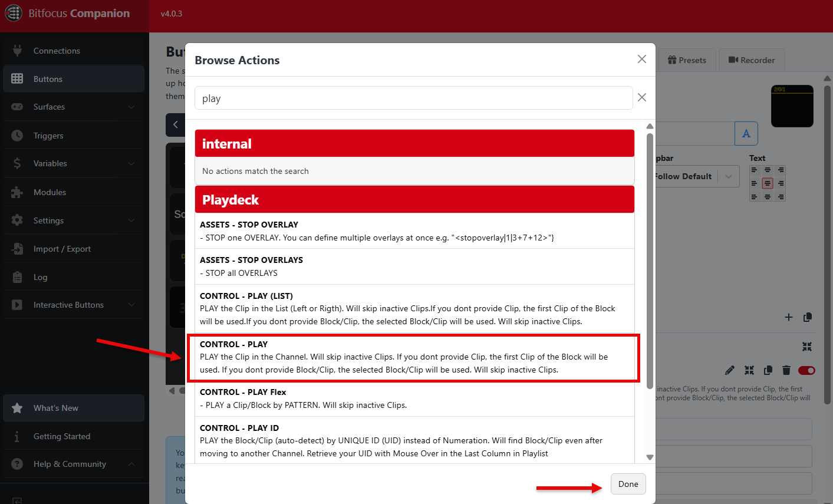Click the Playdeck category header
The width and height of the screenshot is (833, 504).
(x=414, y=199)
